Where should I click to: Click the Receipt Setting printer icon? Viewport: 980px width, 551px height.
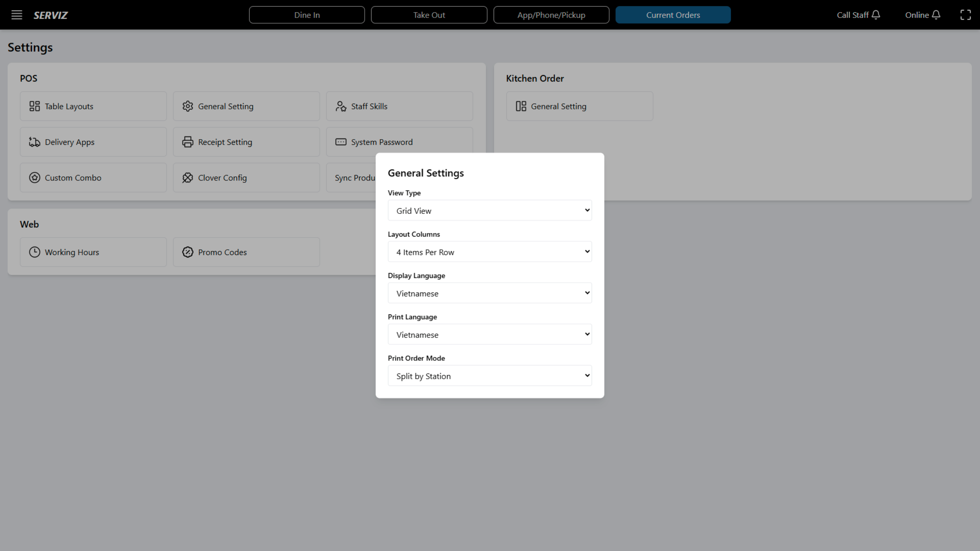[x=188, y=142]
